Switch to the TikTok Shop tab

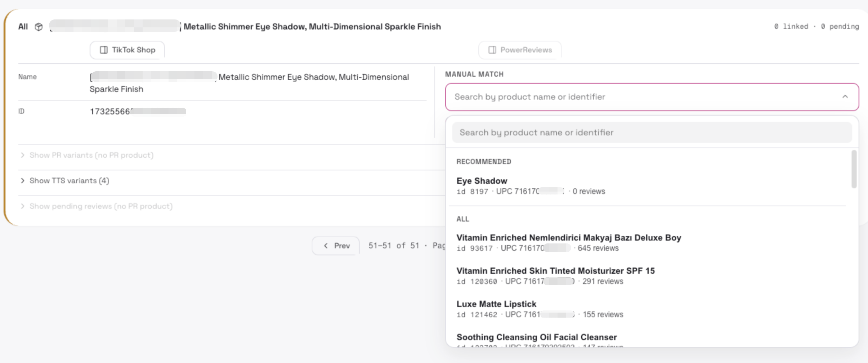coord(127,50)
